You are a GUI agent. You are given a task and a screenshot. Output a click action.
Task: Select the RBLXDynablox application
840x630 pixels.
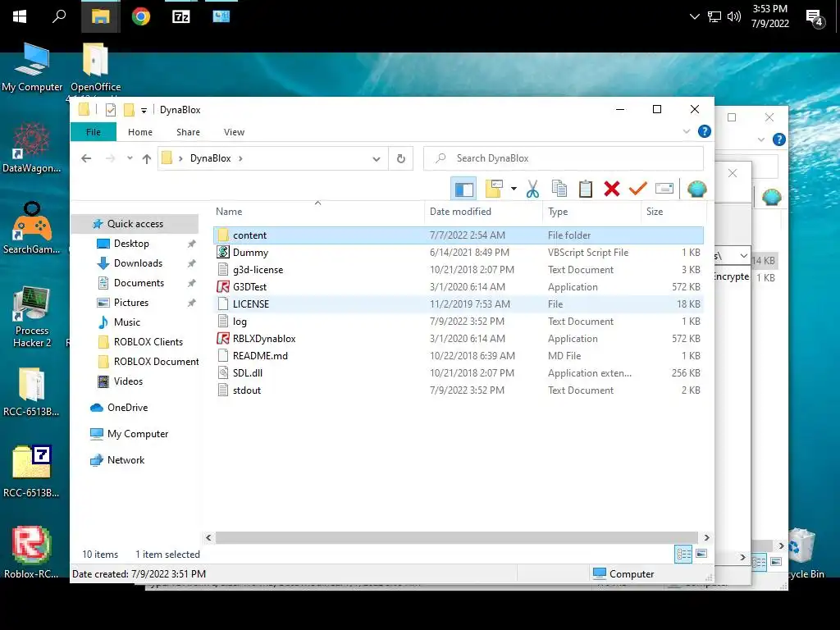(x=459, y=339)
